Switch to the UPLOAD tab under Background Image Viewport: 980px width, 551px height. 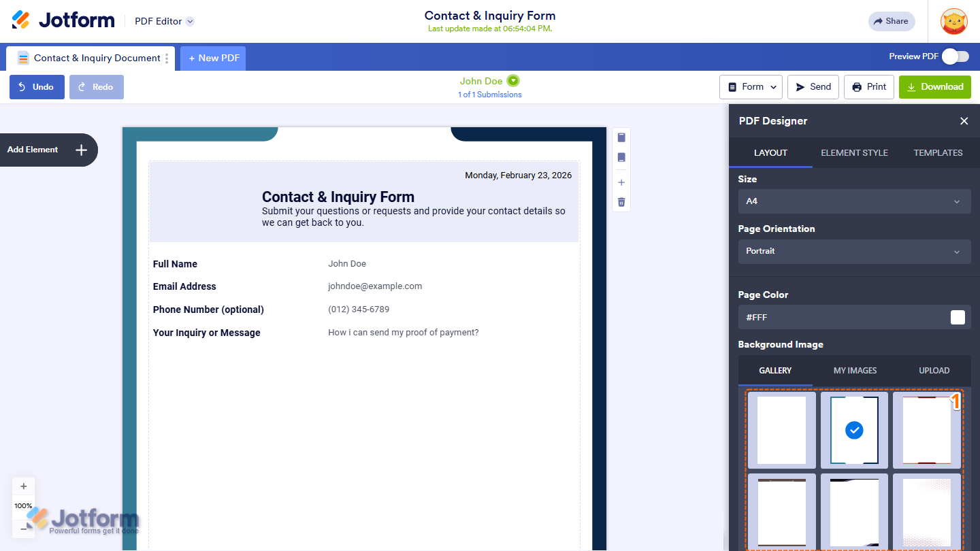(934, 370)
